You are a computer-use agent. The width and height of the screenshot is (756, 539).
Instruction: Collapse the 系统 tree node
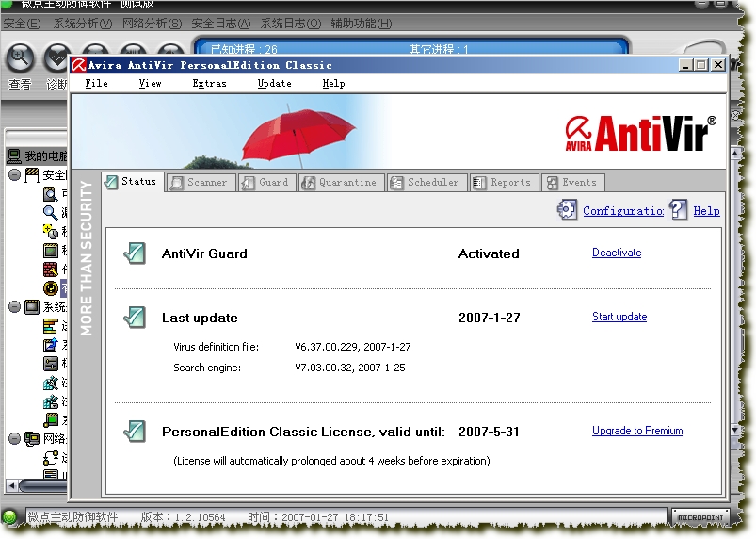(14, 306)
